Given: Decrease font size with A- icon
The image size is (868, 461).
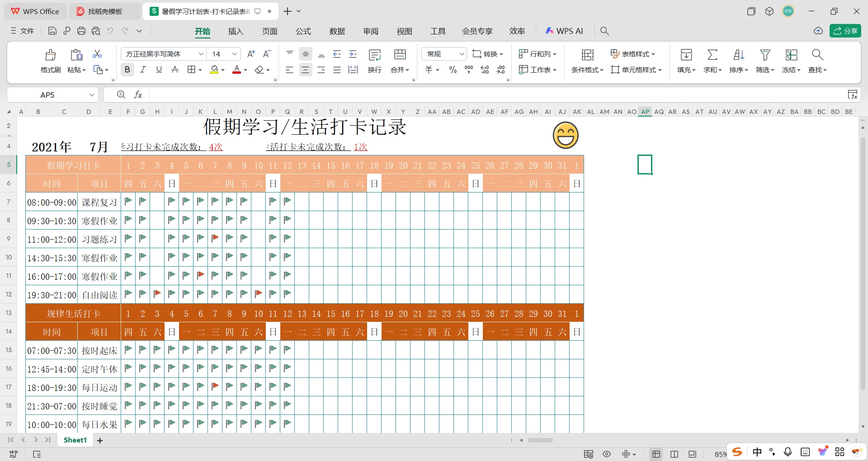Looking at the screenshot, I should [267, 54].
